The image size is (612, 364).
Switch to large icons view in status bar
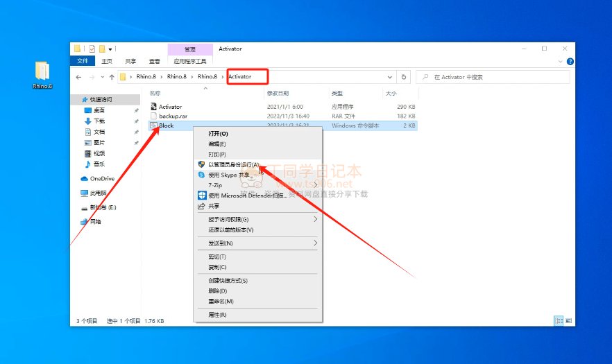pos(569,321)
